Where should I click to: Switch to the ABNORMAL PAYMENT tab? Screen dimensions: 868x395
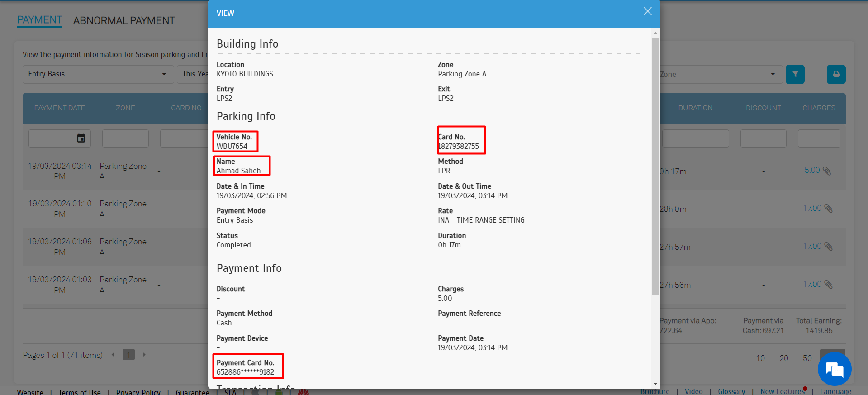(124, 21)
